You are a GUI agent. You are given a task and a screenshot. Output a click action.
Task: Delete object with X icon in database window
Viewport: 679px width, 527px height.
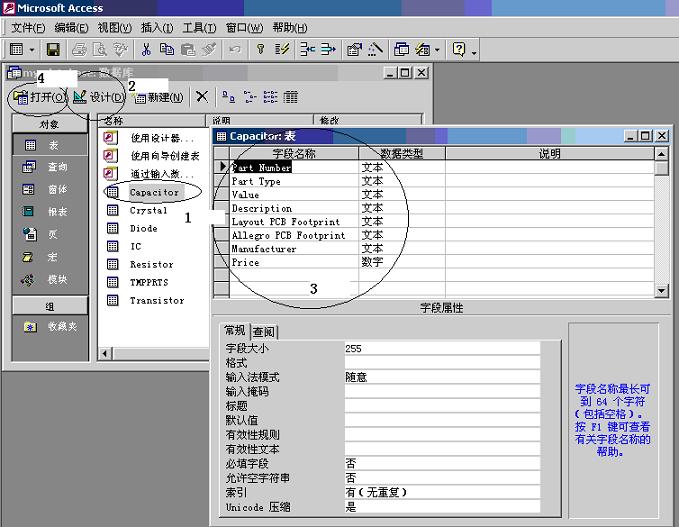tap(202, 97)
